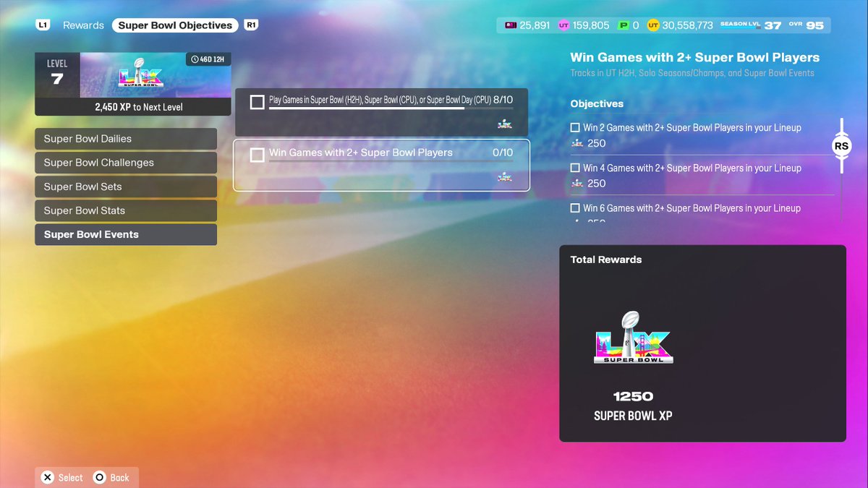Select Super Bowl Events category
Viewport: 868px width, 488px height.
[126, 234]
